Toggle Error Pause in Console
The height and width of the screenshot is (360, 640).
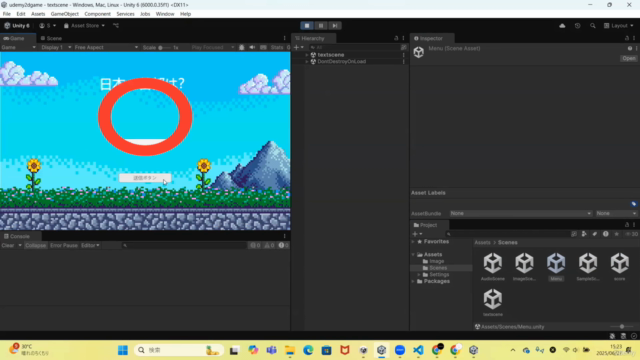[x=64, y=245]
